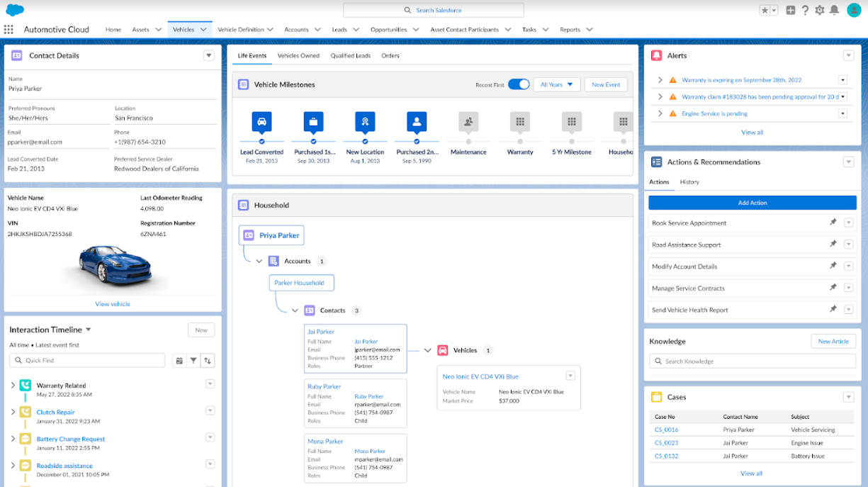Image resolution: width=868 pixels, height=487 pixels.
Task: Click the 5 Yr Milestone icon
Action: point(572,121)
